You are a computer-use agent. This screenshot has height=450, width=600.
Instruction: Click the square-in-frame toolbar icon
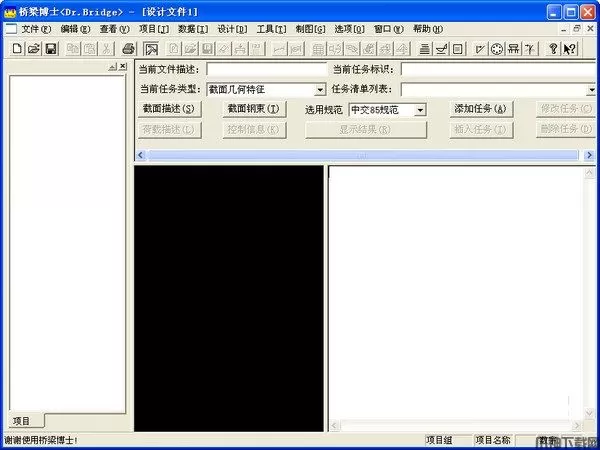(458, 49)
